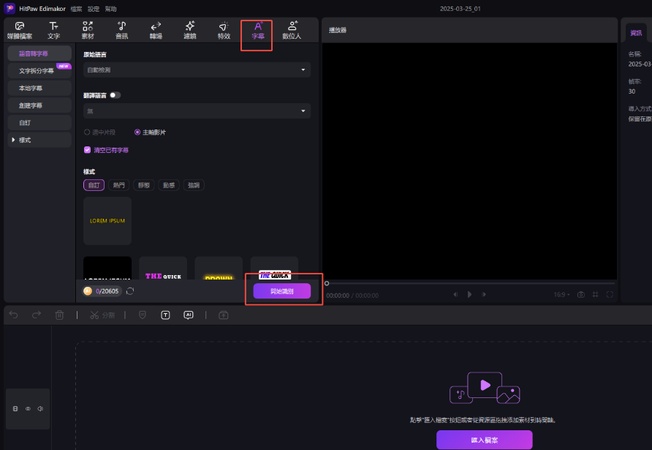
Task: Refresh the AI credits counter
Action: click(130, 291)
